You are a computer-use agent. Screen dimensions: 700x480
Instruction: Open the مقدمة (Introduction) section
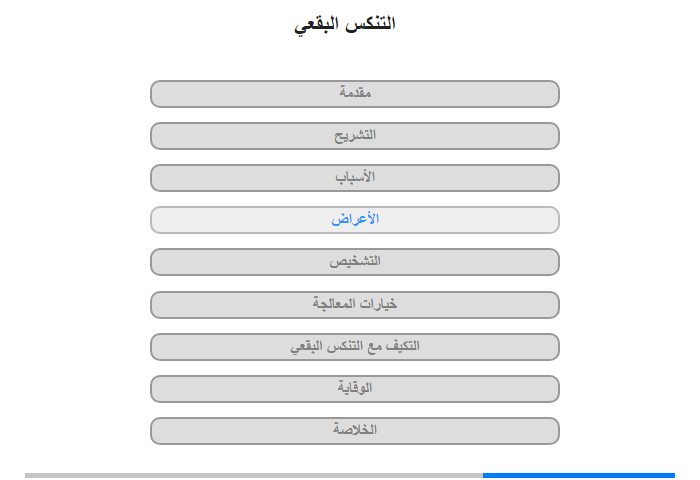354,94
